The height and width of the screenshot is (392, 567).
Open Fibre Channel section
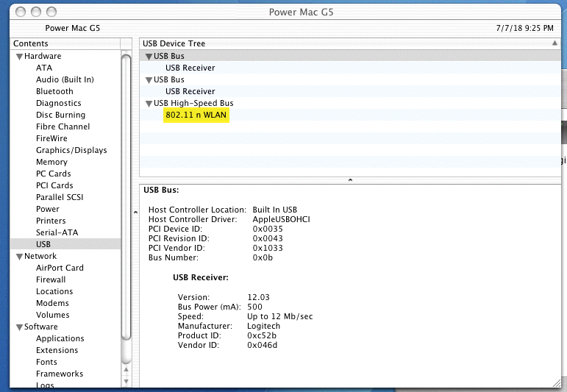[x=63, y=126]
